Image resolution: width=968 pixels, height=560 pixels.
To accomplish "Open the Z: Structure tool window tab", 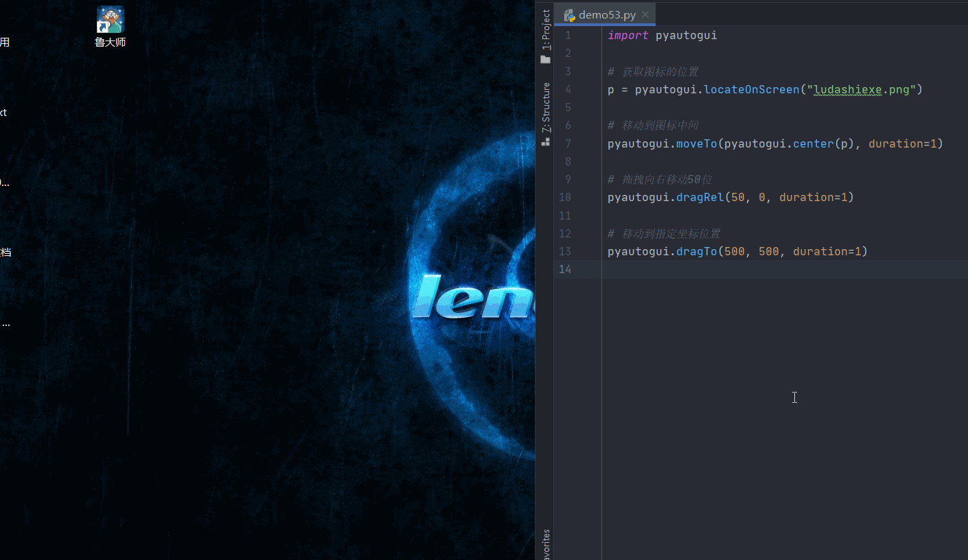I will [x=546, y=107].
